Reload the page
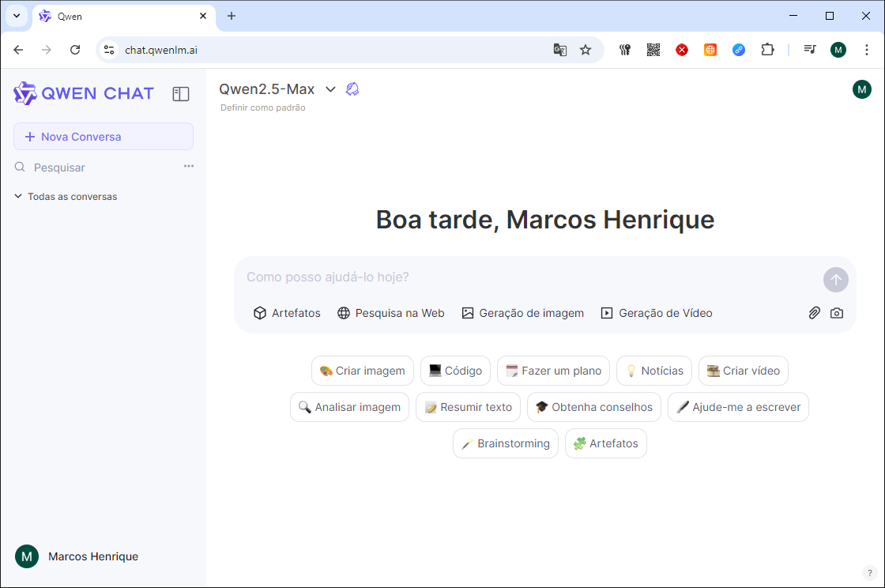This screenshot has width=885, height=588. pyautogui.click(x=75, y=50)
